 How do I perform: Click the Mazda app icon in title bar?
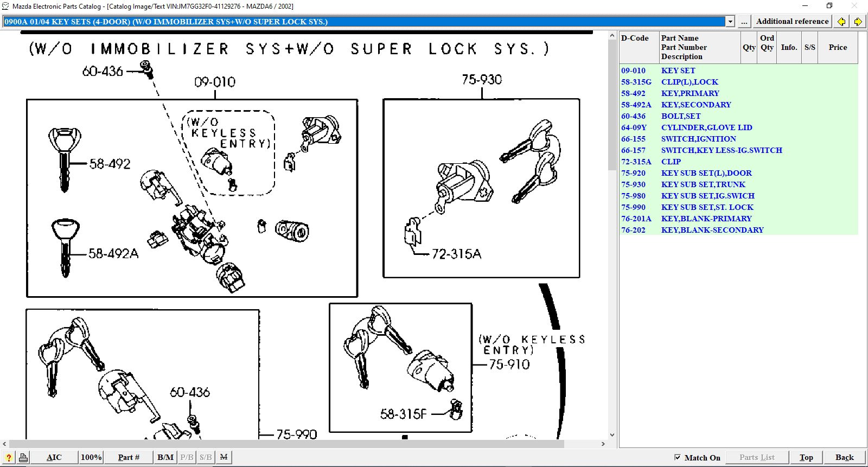[5, 6]
